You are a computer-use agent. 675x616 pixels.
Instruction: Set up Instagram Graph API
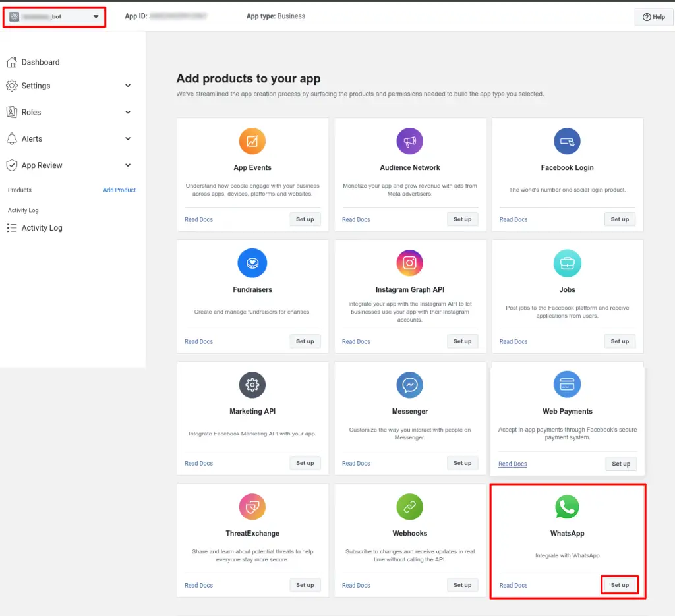(462, 341)
